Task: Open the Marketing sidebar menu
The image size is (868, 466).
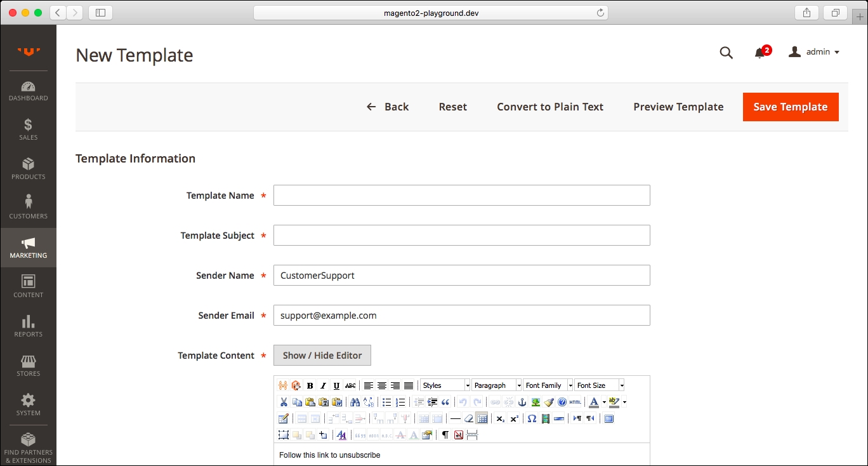Action: [28, 248]
